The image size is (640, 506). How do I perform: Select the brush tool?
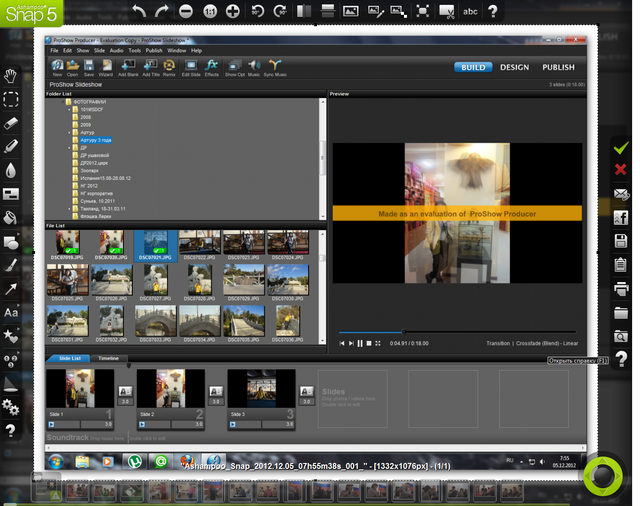tap(11, 265)
